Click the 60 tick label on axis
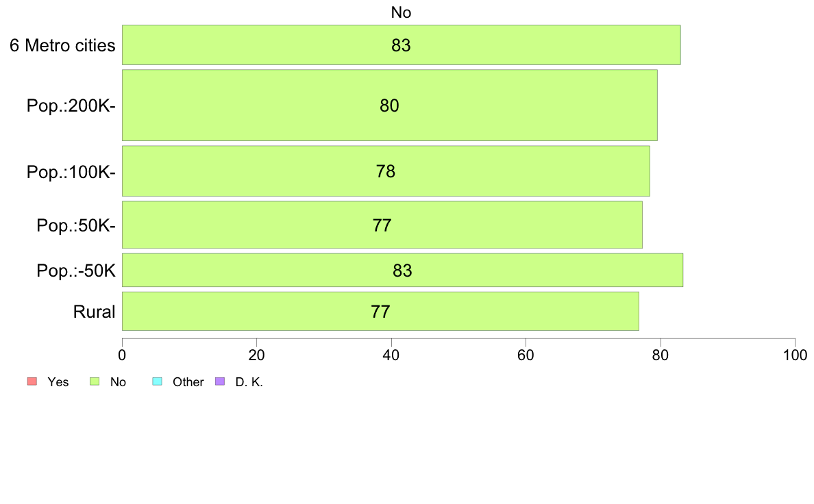Viewport: 814px width, 504px height. click(526, 355)
